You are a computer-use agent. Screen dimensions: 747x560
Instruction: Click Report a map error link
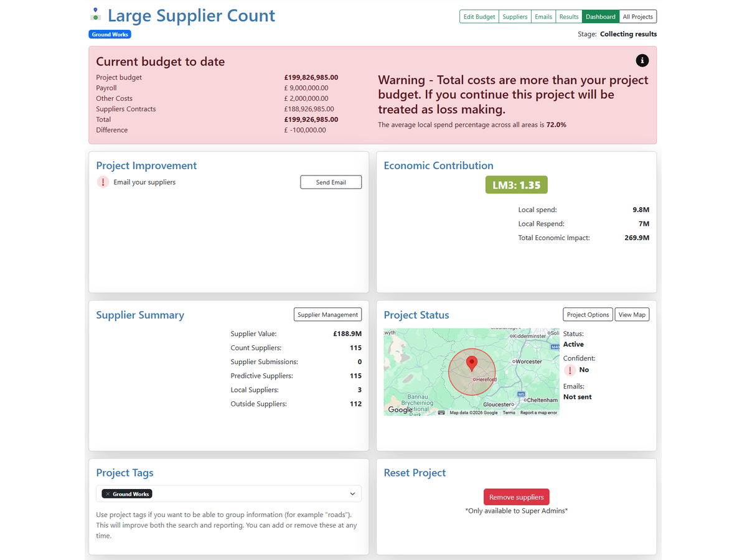[538, 413]
